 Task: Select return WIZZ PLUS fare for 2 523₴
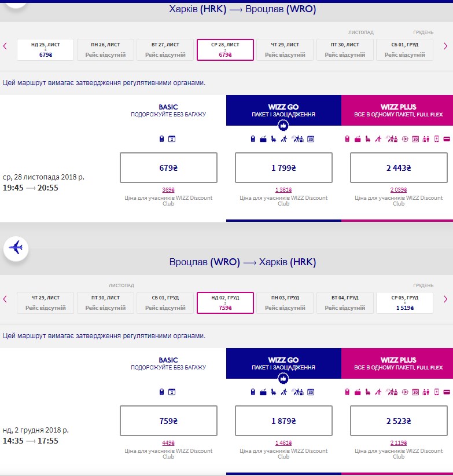(399, 421)
